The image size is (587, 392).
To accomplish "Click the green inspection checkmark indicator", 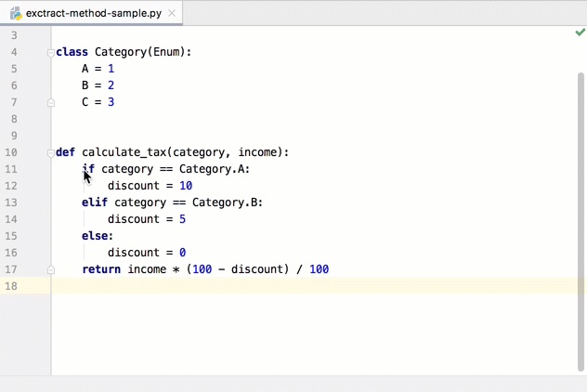I will click(580, 33).
